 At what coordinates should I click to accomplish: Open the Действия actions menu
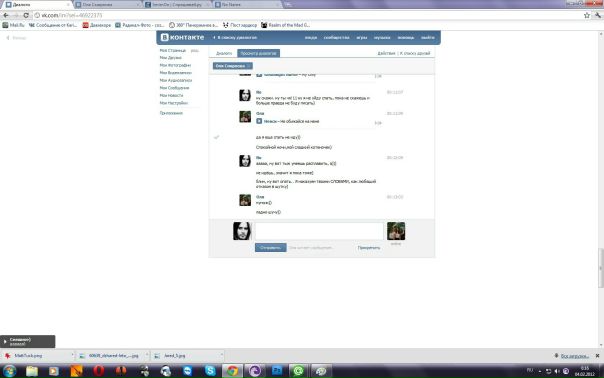click(x=386, y=53)
